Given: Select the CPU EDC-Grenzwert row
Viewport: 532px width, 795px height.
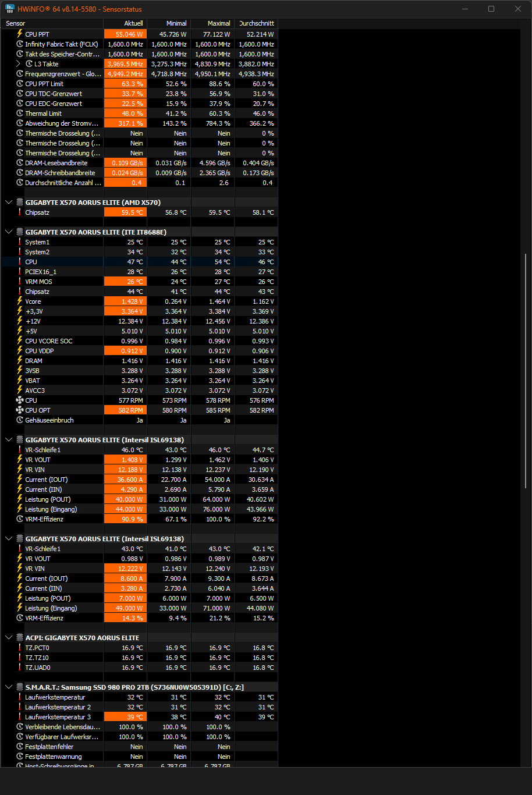Looking at the screenshot, I should [140, 104].
